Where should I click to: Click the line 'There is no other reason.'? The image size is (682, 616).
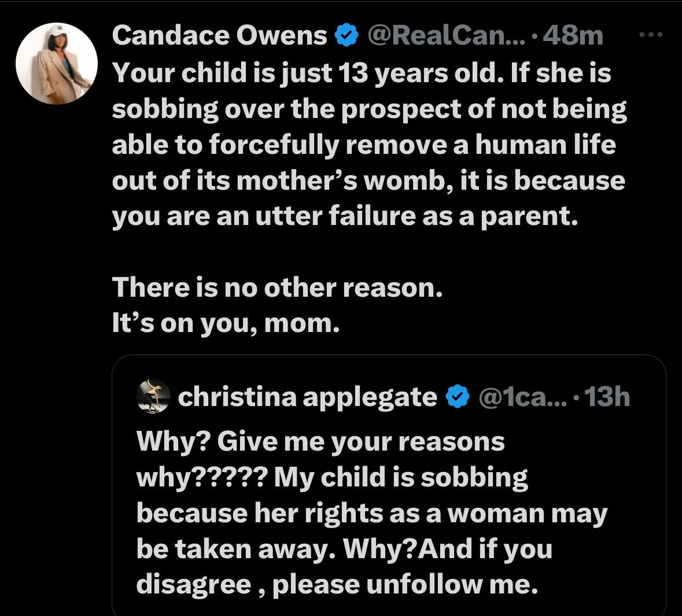pyautogui.click(x=278, y=287)
